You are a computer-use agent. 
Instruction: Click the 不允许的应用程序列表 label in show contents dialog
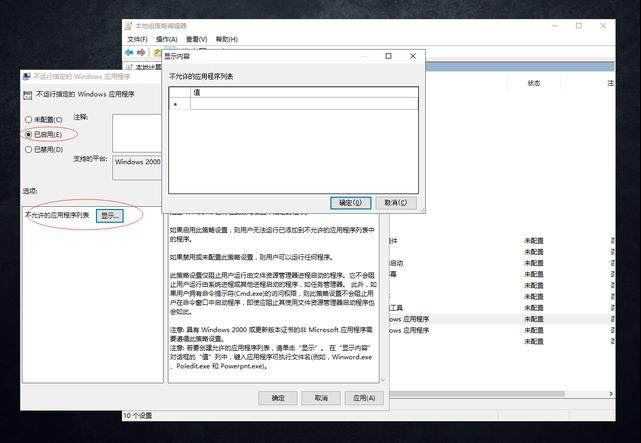point(201,76)
